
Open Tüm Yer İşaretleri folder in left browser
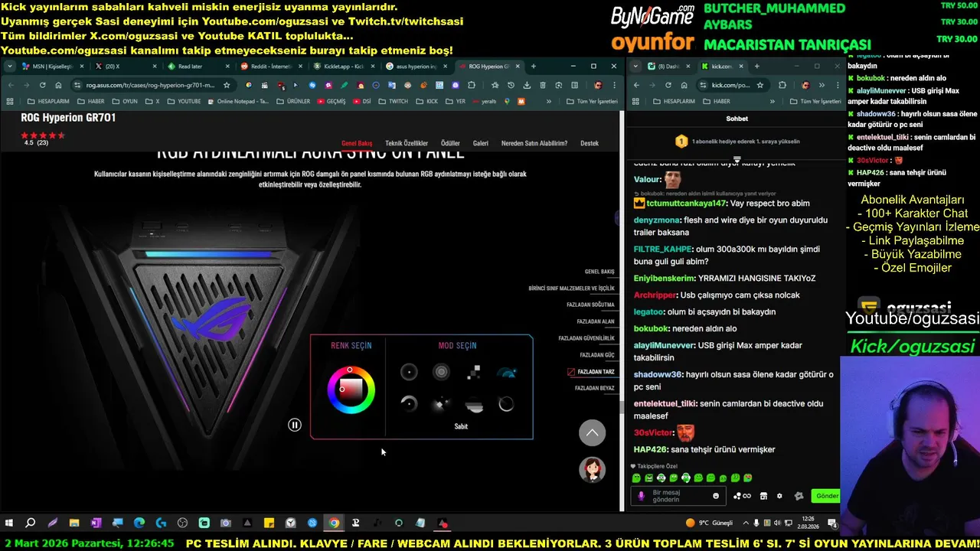tap(591, 101)
